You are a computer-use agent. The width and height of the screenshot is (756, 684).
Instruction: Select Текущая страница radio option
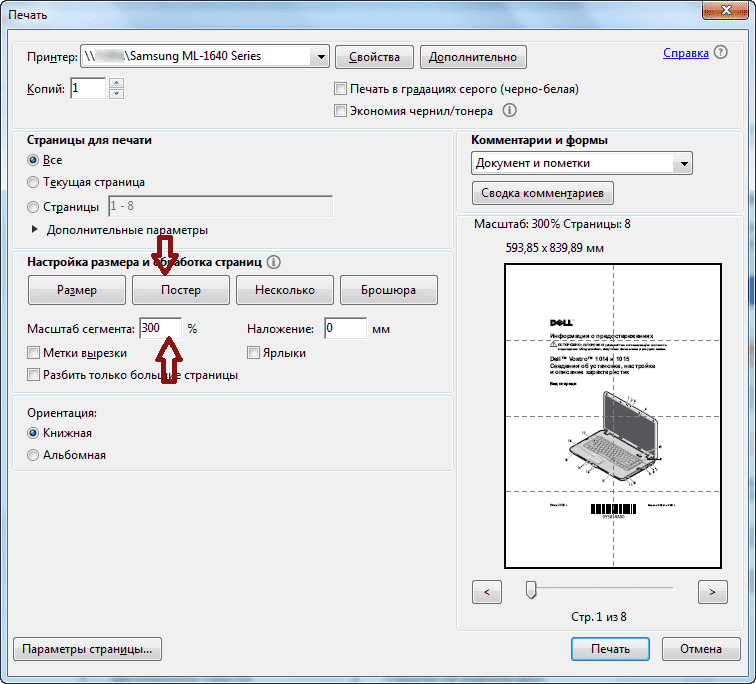(34, 182)
